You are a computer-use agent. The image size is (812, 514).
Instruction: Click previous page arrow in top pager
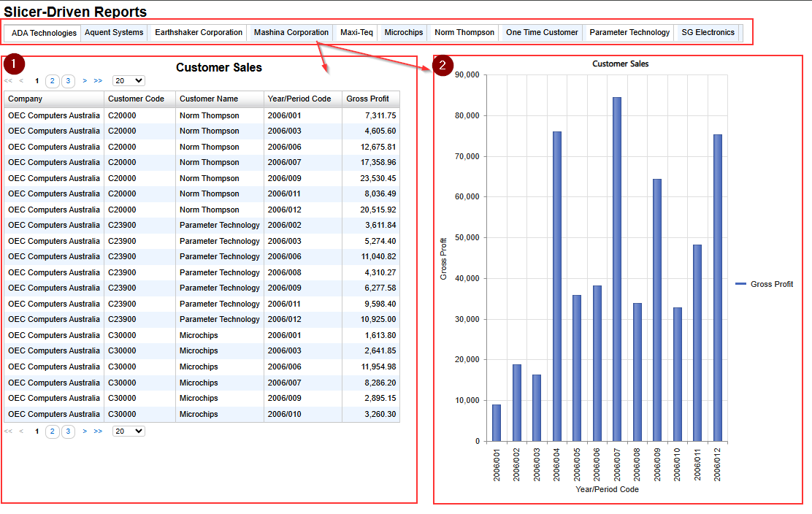21,81
